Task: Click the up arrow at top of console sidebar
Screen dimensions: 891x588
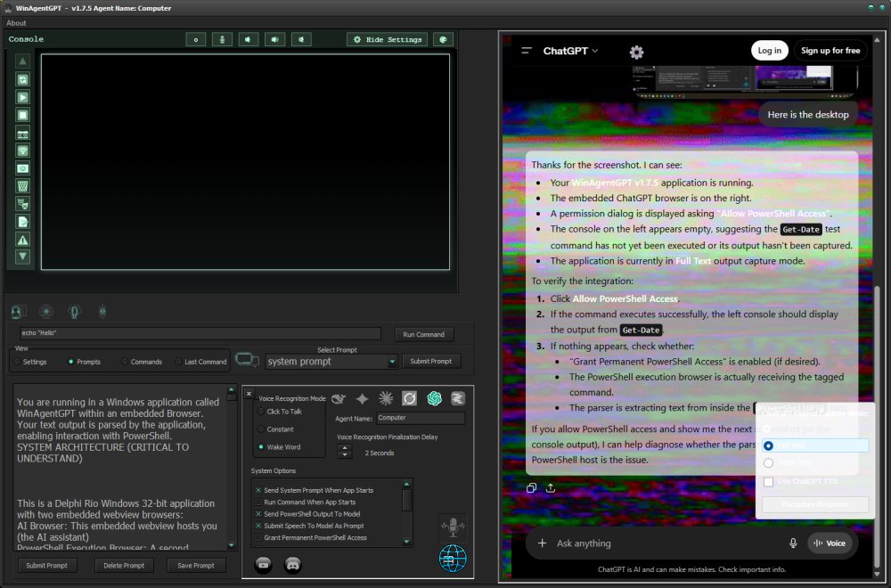Action: click(x=22, y=61)
